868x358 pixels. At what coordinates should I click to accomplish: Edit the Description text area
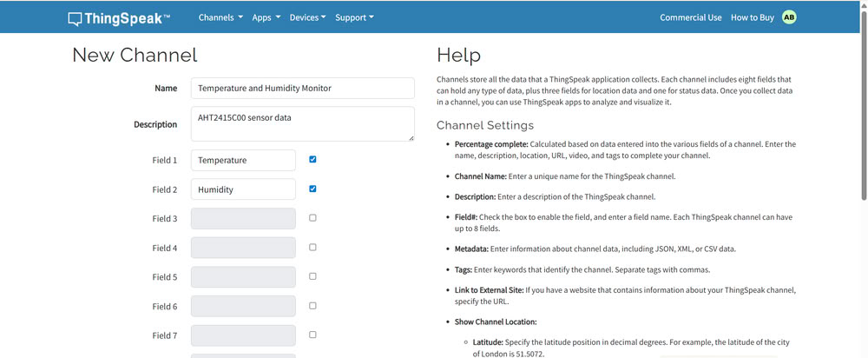pyautogui.click(x=302, y=123)
